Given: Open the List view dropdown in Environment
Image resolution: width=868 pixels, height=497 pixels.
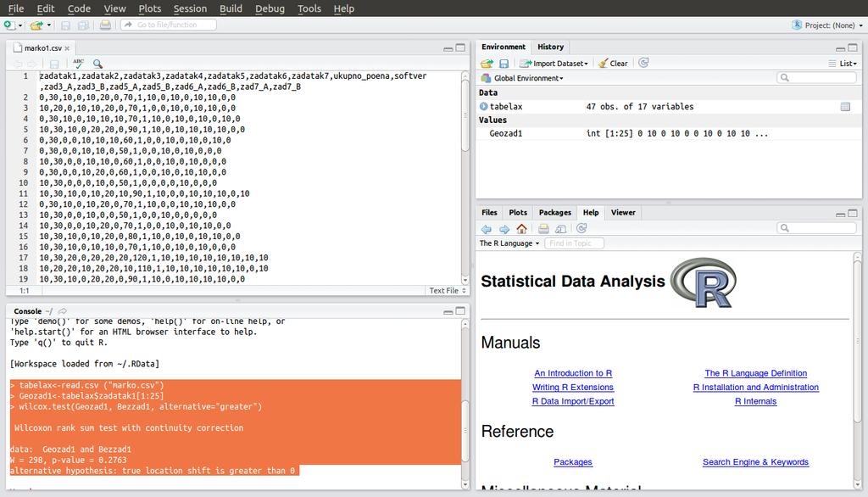Looking at the screenshot, I should click(x=843, y=63).
